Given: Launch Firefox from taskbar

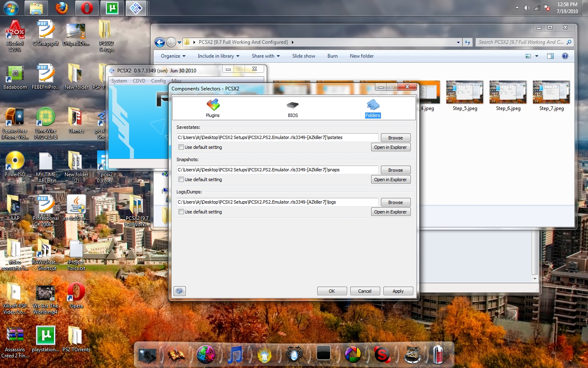Looking at the screenshot, I should [62, 8].
